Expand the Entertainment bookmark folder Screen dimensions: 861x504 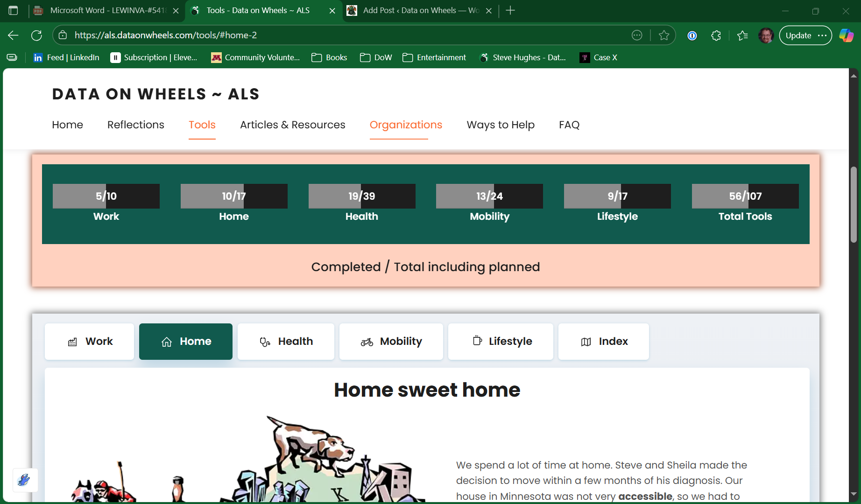[434, 57]
